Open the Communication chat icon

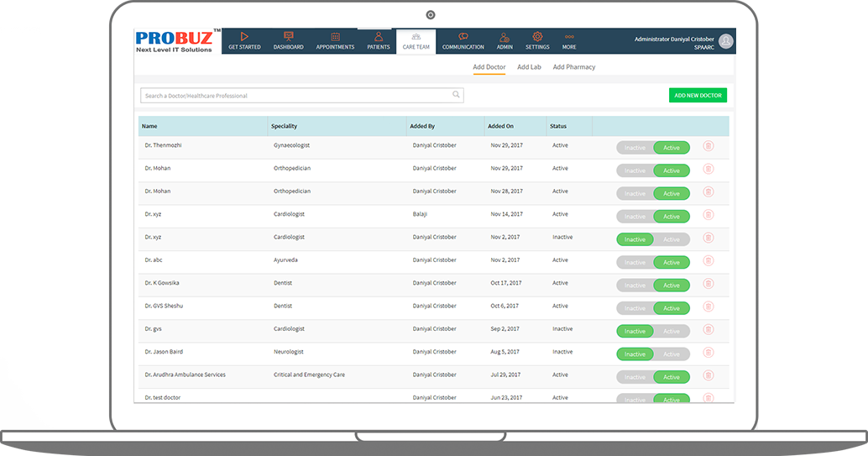click(463, 38)
